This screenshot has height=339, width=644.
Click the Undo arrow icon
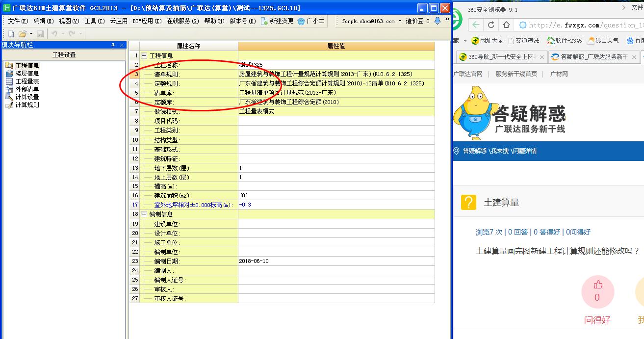tap(54, 34)
